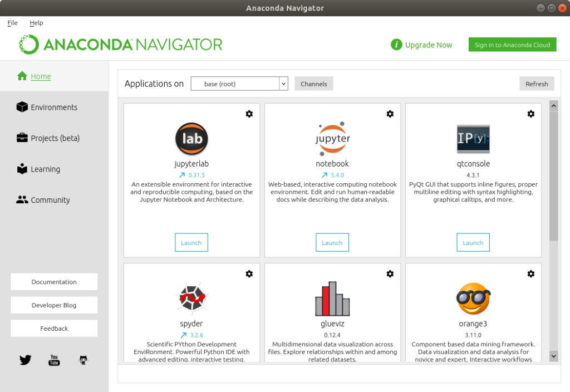
Task: Open the File menu
Action: [12, 22]
